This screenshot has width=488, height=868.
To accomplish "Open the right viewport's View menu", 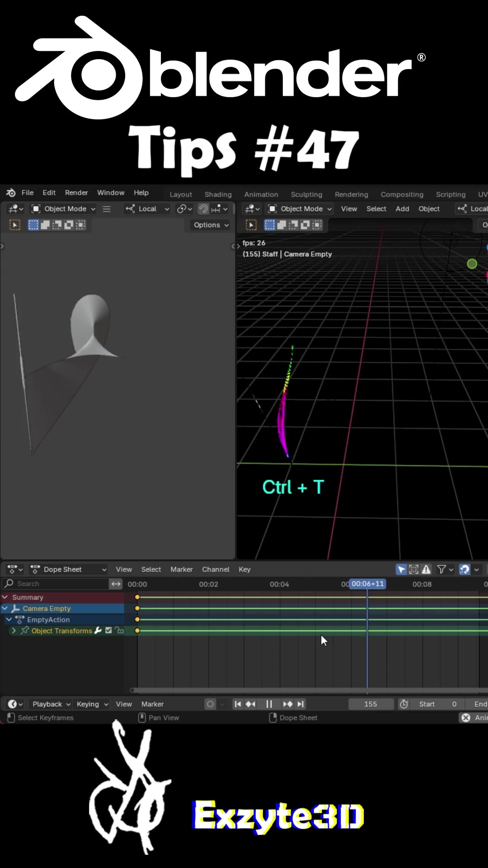I will coord(349,208).
